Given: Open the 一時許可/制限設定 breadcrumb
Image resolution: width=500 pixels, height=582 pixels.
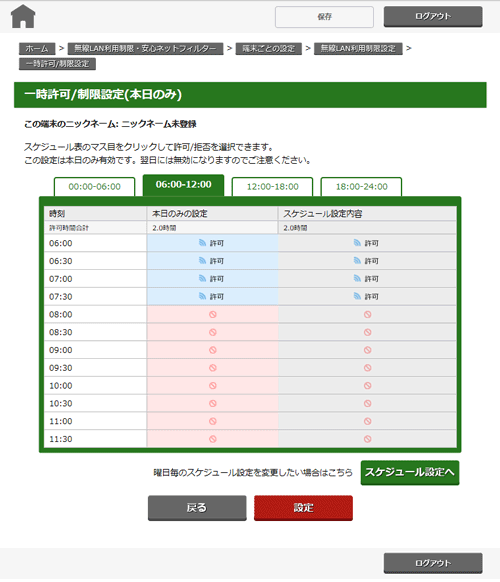Looking at the screenshot, I should click(x=58, y=64).
